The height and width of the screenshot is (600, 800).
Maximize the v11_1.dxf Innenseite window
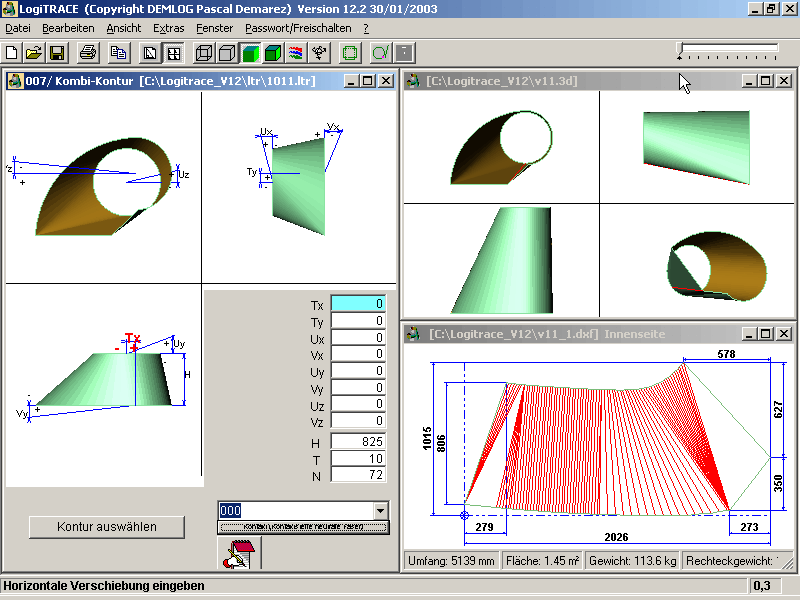tap(765, 334)
